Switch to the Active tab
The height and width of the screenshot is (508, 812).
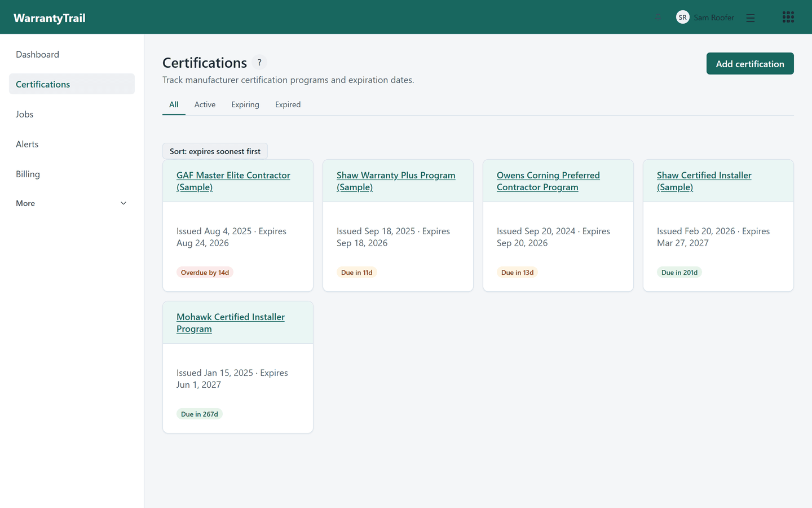pos(205,104)
